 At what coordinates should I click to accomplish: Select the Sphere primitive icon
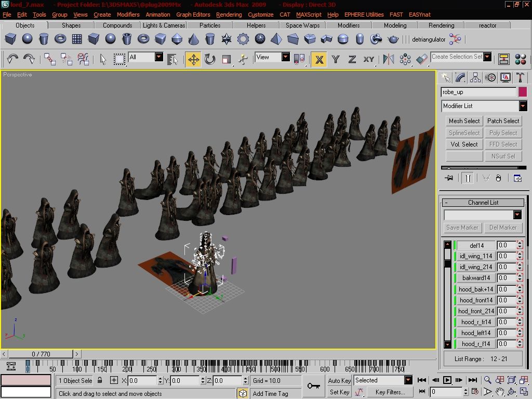(x=27, y=38)
